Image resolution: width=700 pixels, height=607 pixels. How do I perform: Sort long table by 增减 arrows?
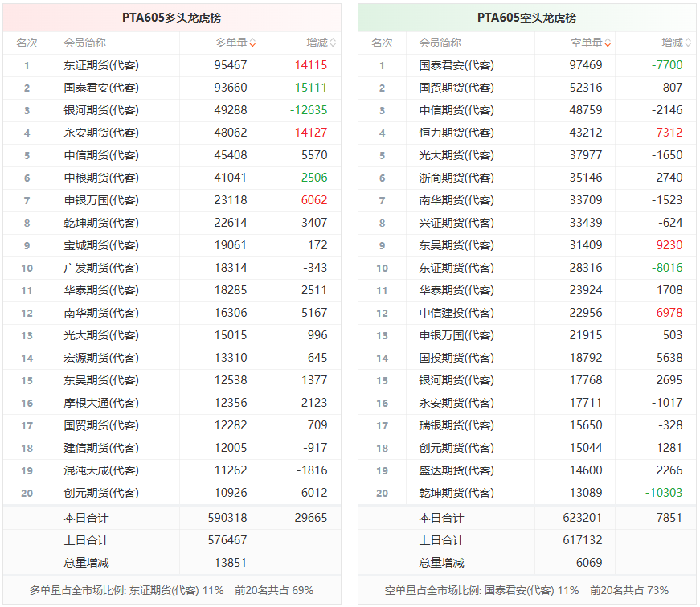coord(333,43)
